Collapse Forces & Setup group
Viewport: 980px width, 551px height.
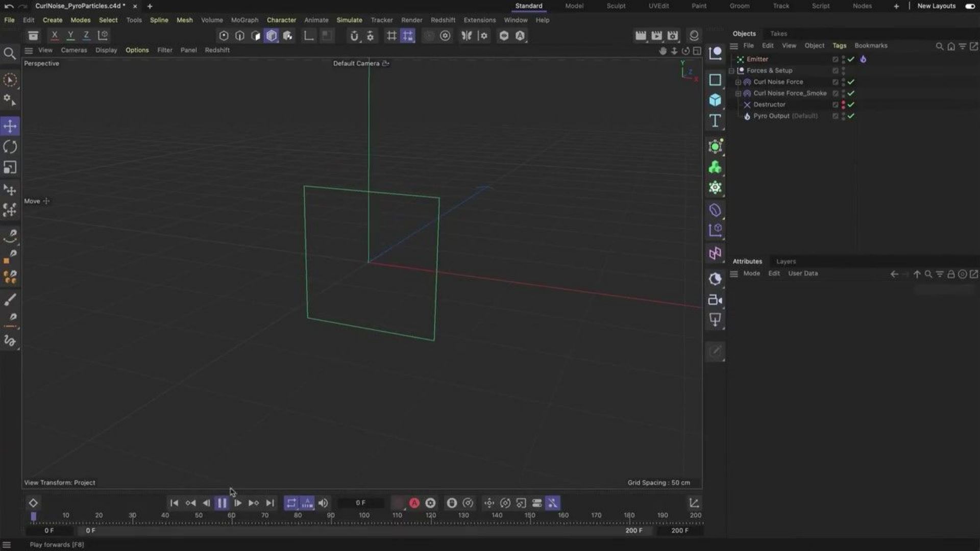tap(731, 70)
